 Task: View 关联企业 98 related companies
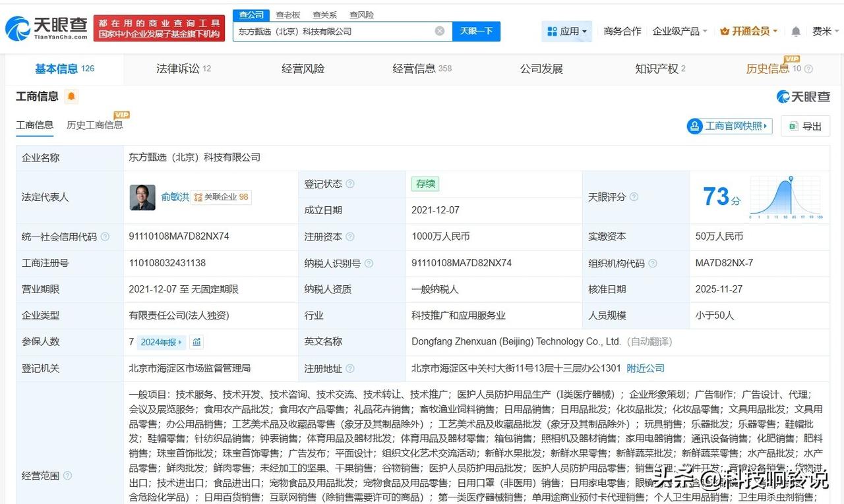(222, 197)
